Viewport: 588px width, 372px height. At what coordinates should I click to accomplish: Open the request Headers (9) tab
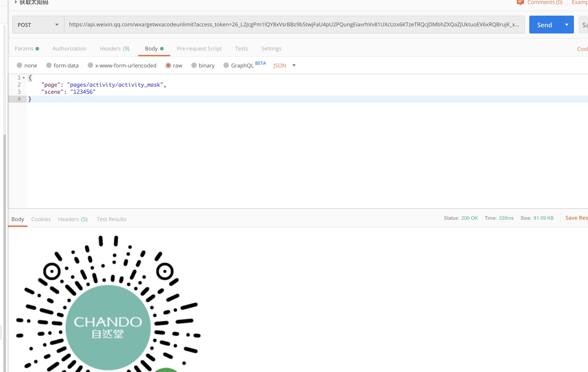point(115,49)
